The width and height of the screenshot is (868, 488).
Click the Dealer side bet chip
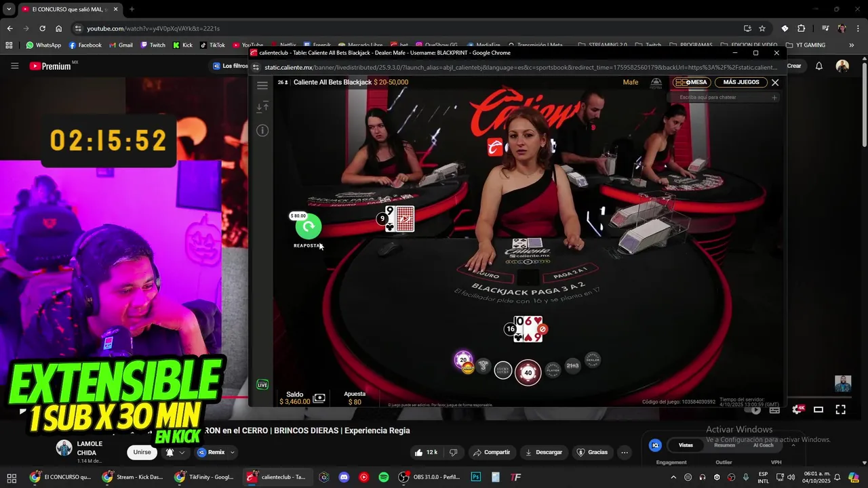click(593, 360)
